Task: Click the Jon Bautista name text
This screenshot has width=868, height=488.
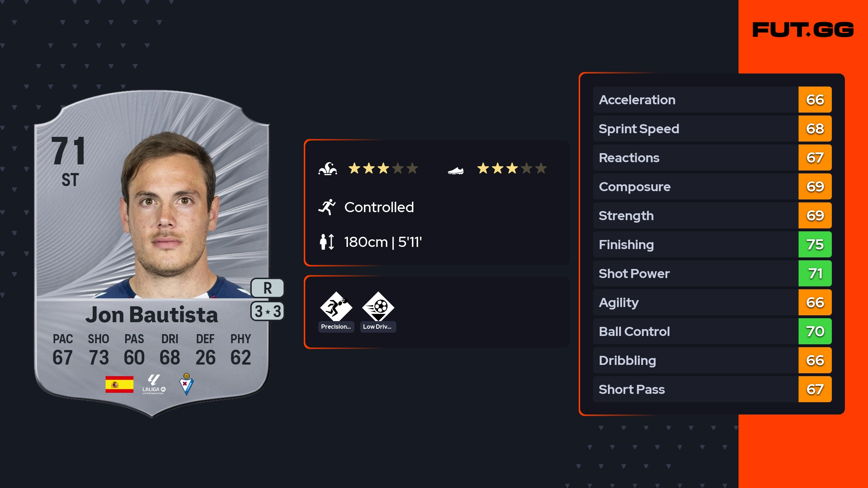Action: [152, 315]
